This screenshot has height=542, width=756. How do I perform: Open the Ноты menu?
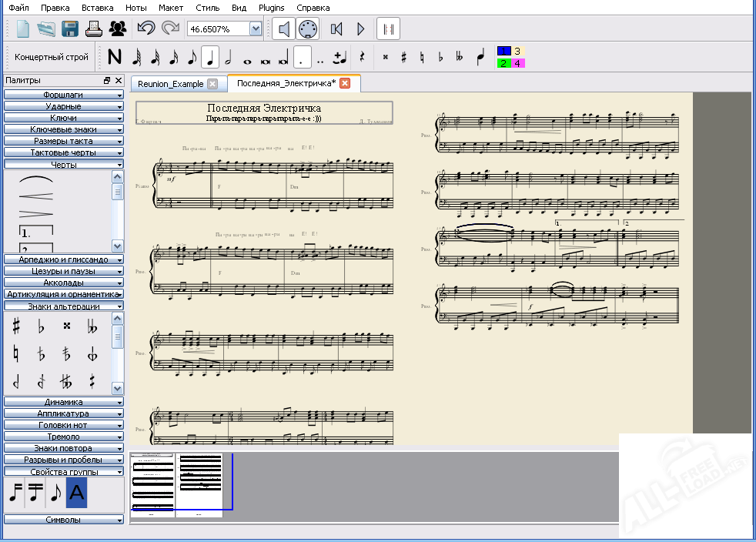click(135, 8)
